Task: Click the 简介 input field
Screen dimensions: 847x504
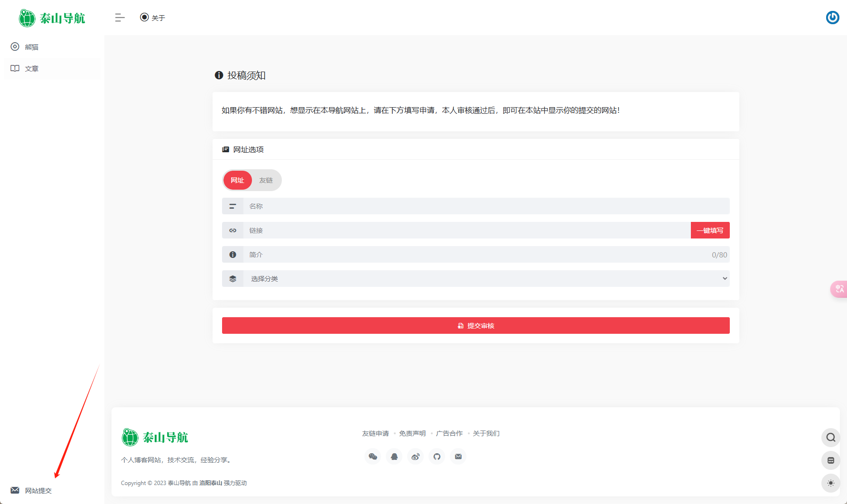Action: 486,254
